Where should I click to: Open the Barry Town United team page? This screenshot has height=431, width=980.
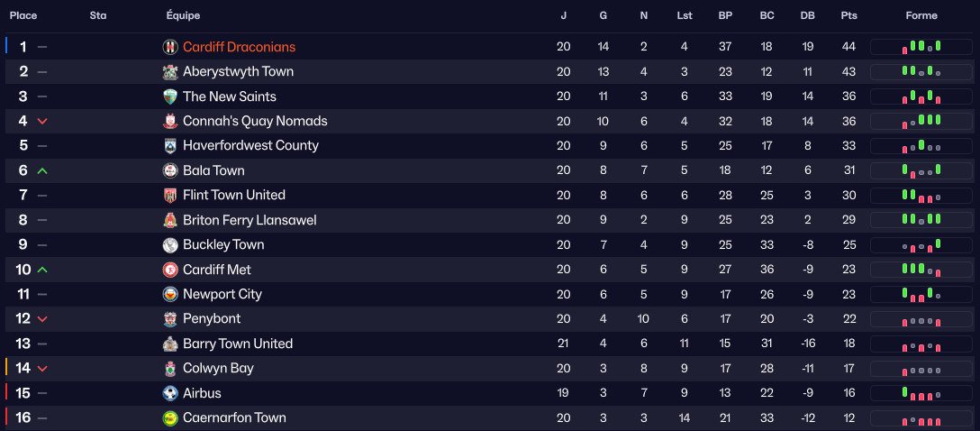(x=237, y=344)
